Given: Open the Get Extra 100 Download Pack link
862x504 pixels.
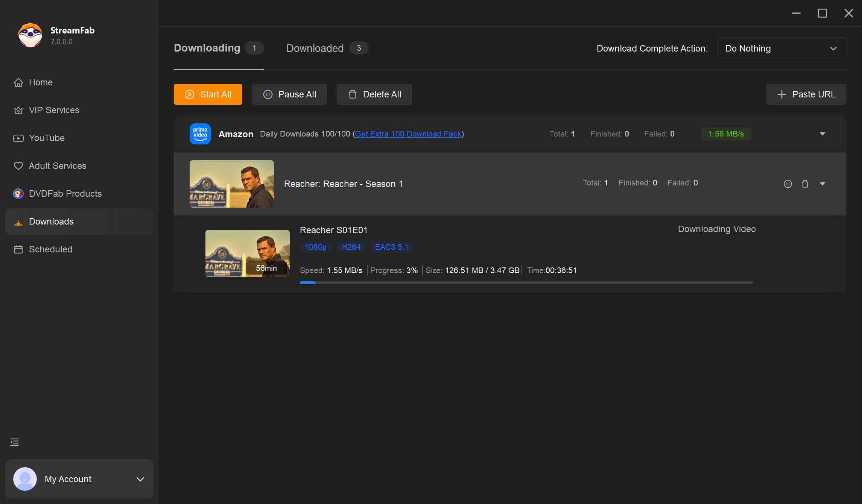Looking at the screenshot, I should point(408,134).
